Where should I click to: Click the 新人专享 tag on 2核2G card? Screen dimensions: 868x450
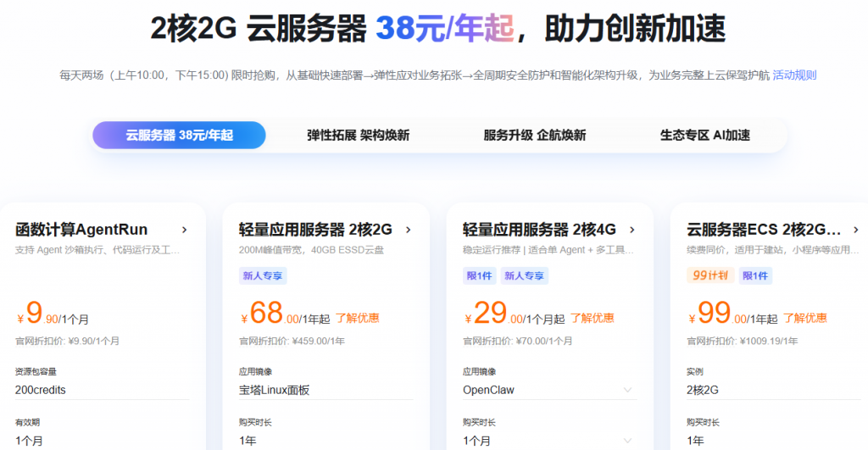pos(263,275)
